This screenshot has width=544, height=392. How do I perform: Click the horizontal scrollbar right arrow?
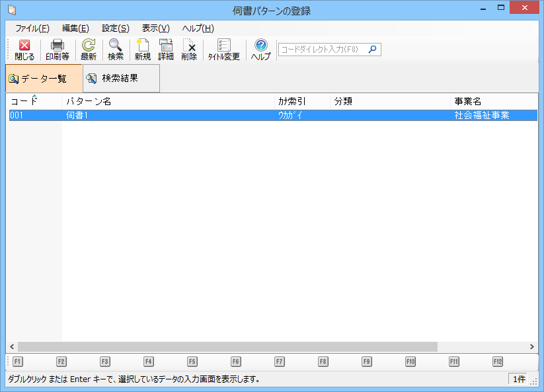tap(533, 347)
